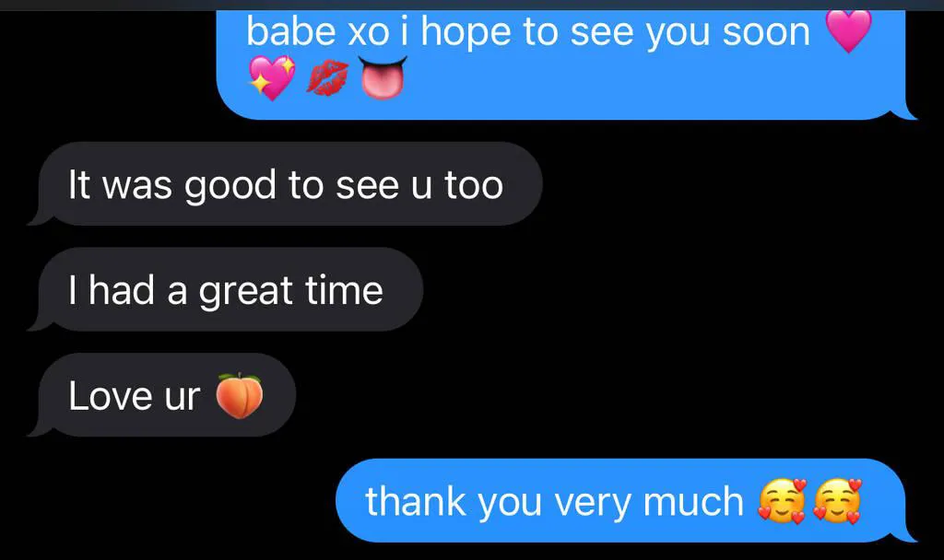The width and height of the screenshot is (944, 560).
Task: Click the peach emoji in message
Action: click(240, 395)
